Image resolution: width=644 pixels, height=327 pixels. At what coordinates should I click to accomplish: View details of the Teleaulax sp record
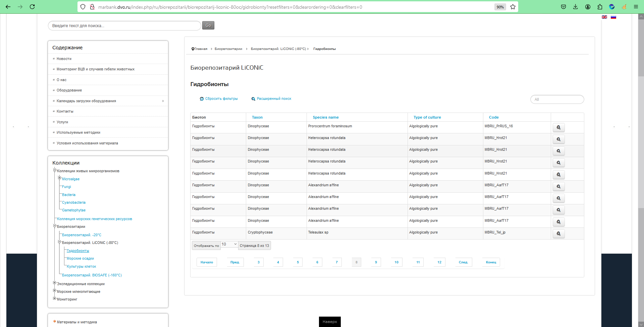coord(559,234)
